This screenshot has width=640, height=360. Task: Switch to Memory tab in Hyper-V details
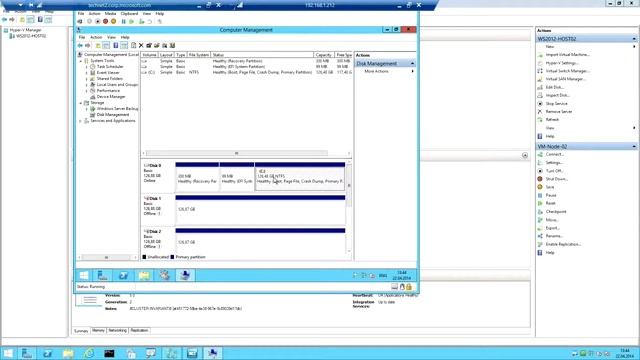(98, 330)
